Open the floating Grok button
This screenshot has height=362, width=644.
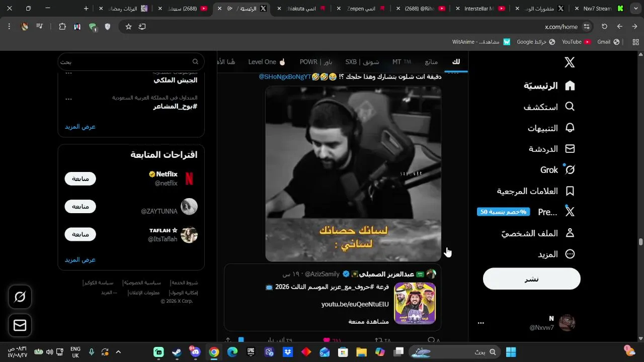[20, 297]
